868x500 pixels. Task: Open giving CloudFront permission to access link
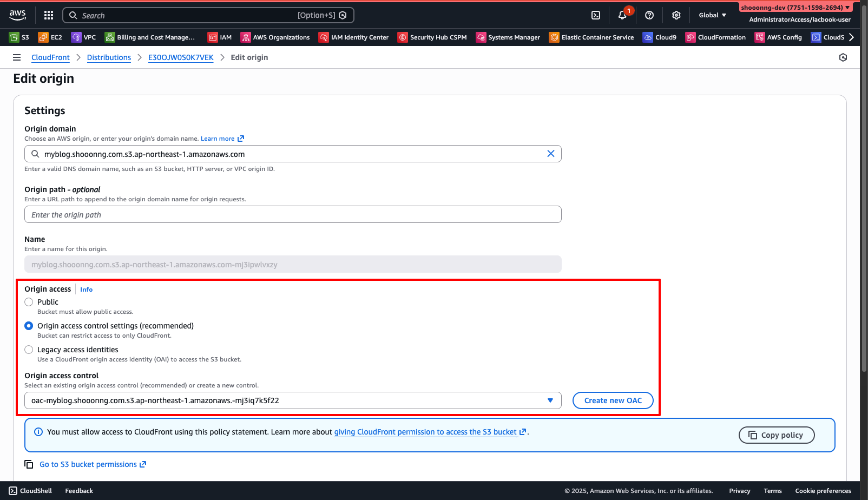pos(430,432)
